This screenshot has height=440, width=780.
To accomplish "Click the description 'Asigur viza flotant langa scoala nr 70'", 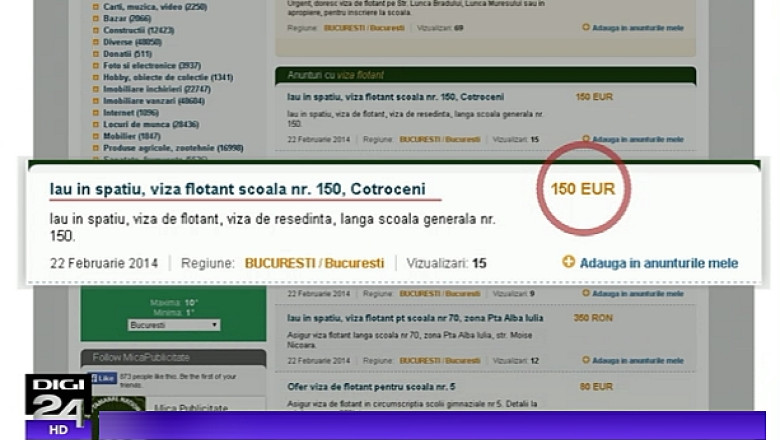I will (409, 340).
